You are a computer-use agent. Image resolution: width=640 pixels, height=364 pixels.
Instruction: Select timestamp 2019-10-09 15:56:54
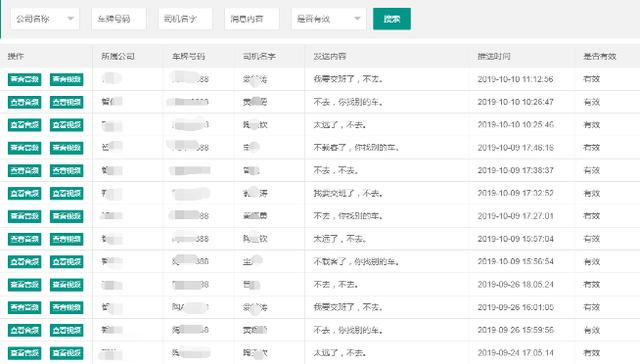coord(516,262)
